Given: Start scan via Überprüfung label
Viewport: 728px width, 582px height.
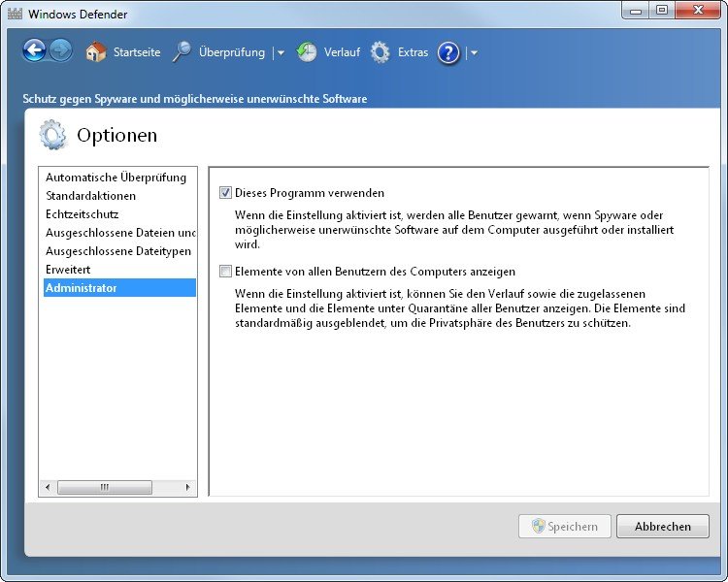Looking at the screenshot, I should (x=232, y=52).
